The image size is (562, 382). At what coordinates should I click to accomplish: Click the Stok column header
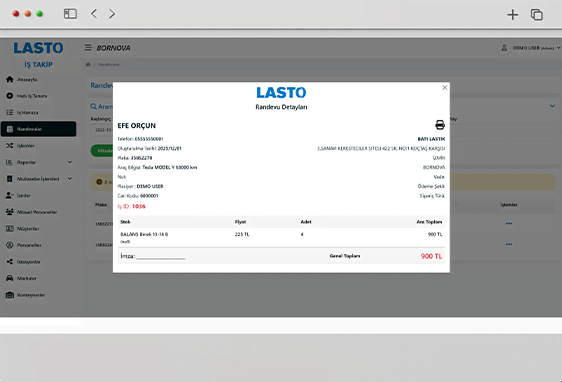click(125, 222)
